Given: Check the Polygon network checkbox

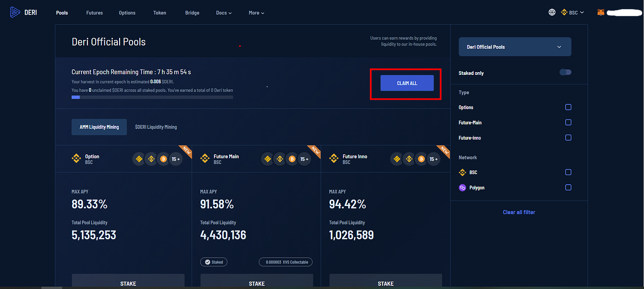Looking at the screenshot, I should click(568, 187).
